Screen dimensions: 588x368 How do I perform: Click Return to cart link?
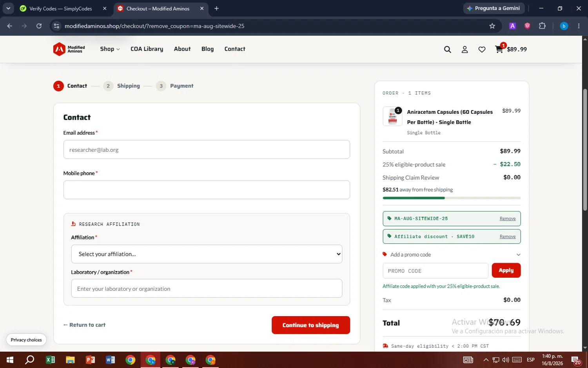[84, 325]
